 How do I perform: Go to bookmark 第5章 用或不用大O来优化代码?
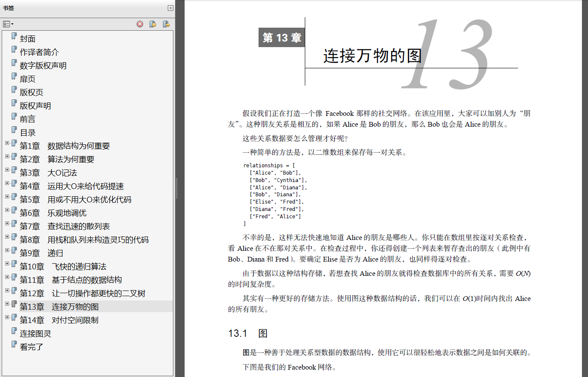(x=76, y=200)
